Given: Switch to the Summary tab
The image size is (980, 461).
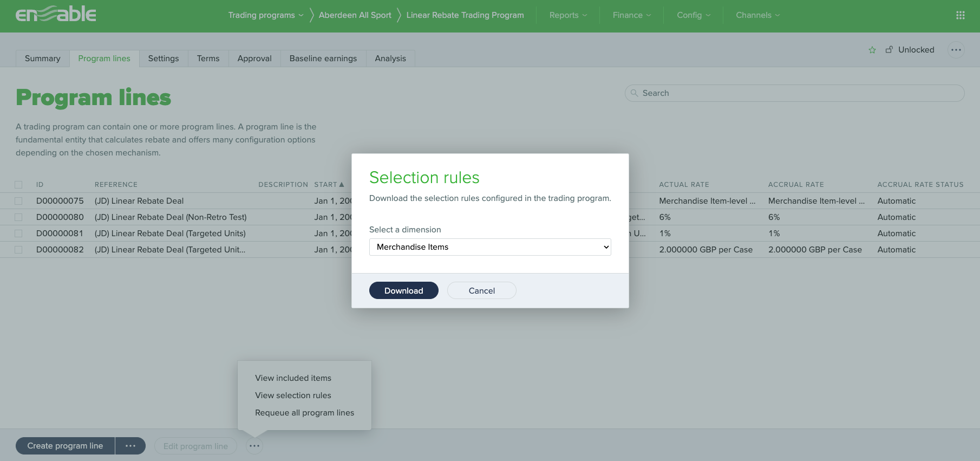Looking at the screenshot, I should (x=43, y=59).
